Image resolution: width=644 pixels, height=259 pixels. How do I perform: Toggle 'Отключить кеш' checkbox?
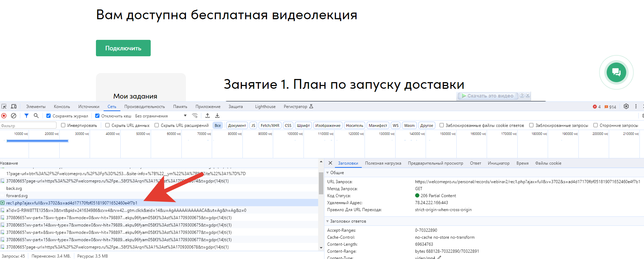(x=97, y=116)
